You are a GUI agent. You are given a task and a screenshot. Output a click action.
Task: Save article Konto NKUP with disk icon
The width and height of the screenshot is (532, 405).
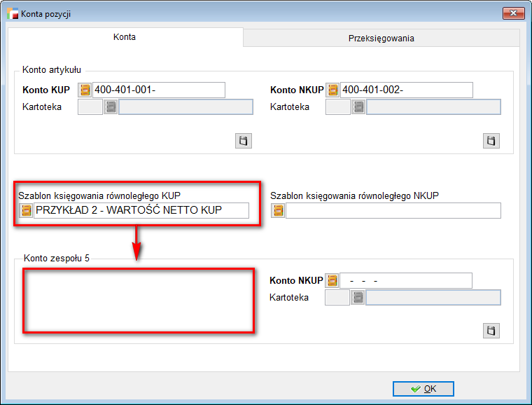coord(491,141)
